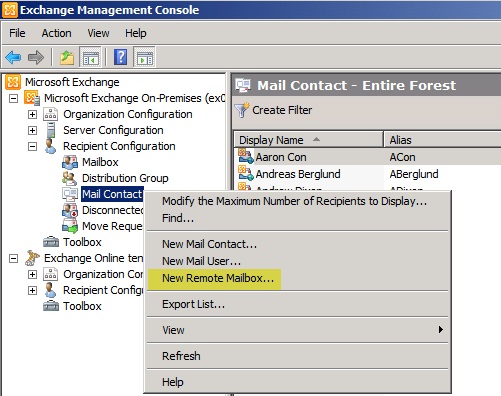Expand the on-premises Organization Configuration node

pyautogui.click(x=32, y=114)
